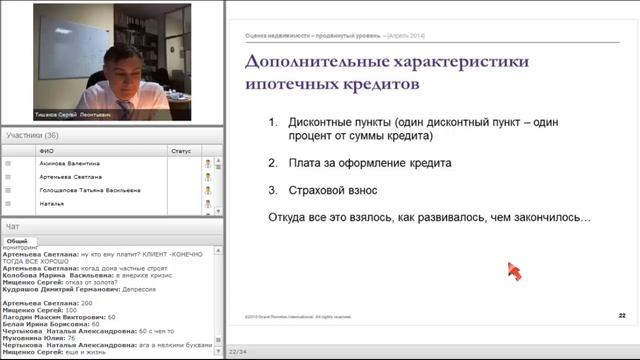Click the Участники (36) panel header
The image size is (640, 360).
coord(112,136)
